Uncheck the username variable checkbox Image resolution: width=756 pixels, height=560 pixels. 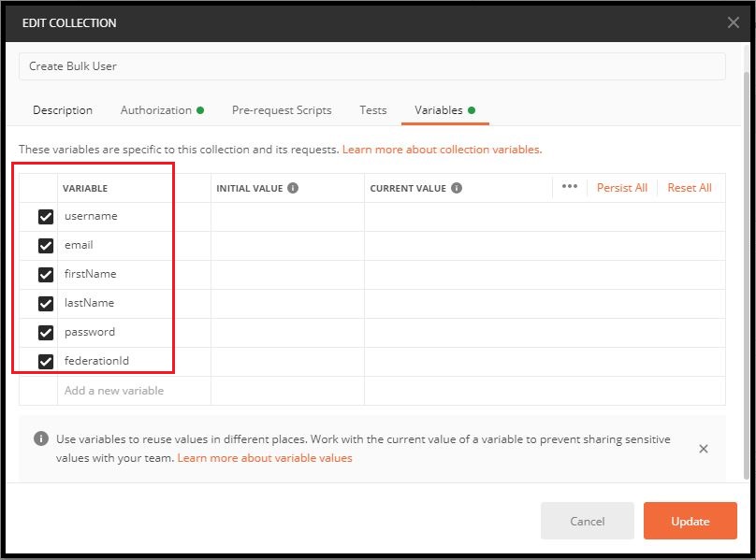click(46, 217)
